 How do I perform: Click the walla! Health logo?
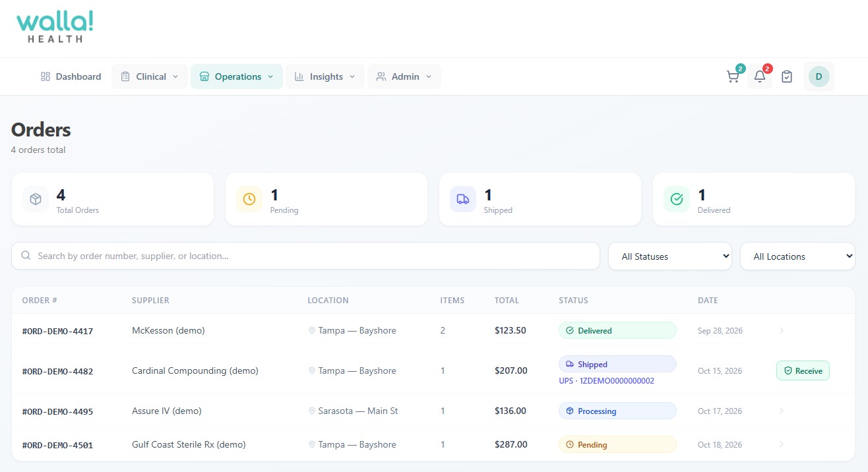(x=55, y=27)
